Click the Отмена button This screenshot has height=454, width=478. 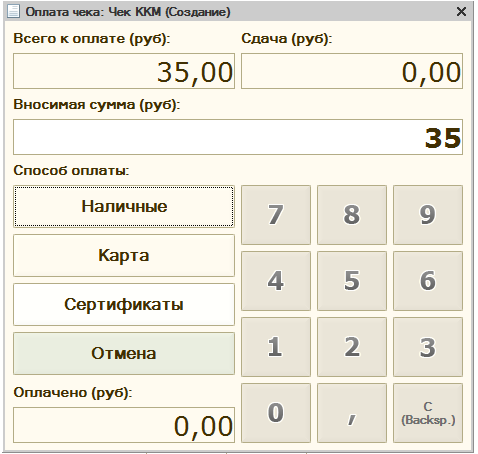[124, 353]
